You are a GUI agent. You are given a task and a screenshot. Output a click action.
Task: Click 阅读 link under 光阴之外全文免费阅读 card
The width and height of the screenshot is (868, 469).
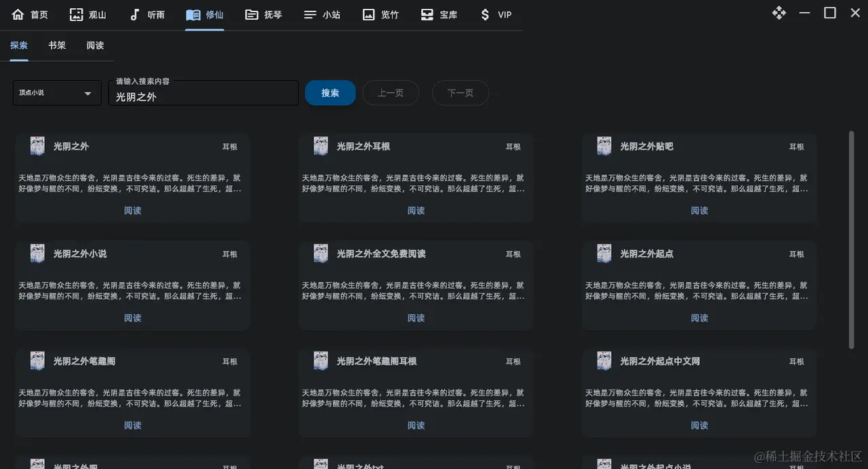pyautogui.click(x=416, y=318)
